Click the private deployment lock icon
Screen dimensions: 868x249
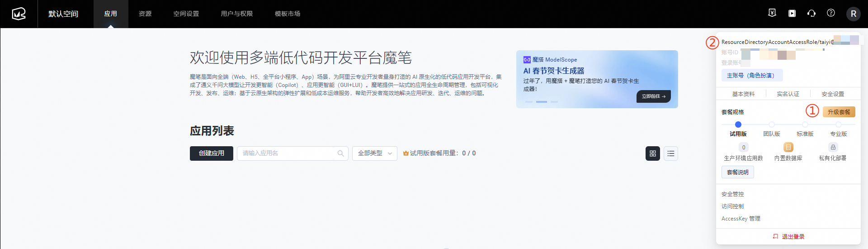point(833,147)
